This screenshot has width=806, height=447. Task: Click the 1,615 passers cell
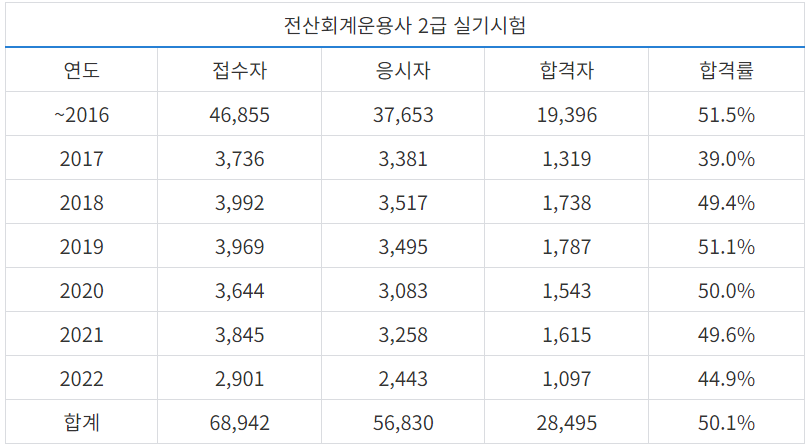pos(566,334)
